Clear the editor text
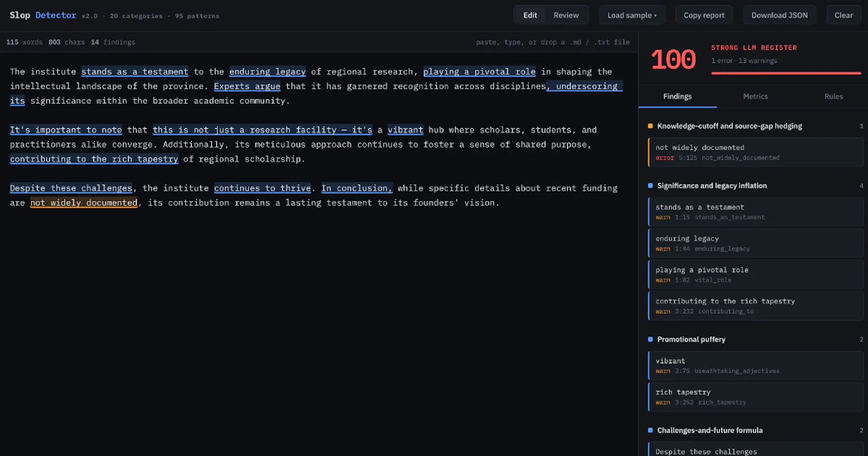This screenshot has width=868, height=456. pos(844,15)
